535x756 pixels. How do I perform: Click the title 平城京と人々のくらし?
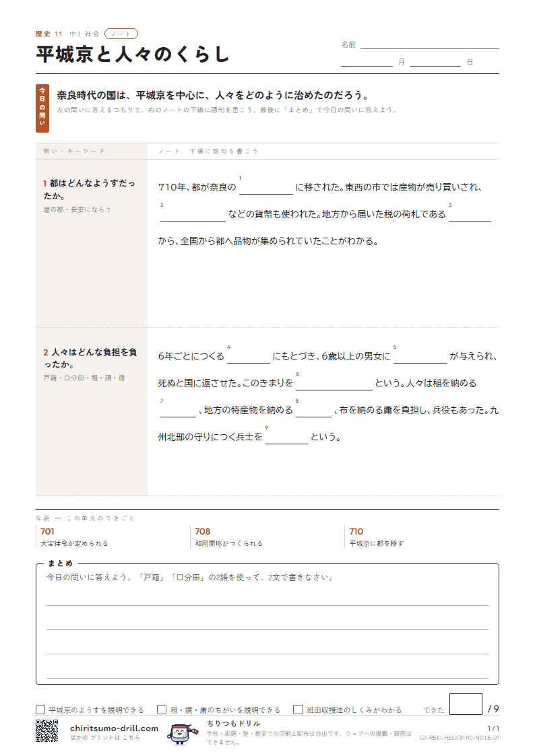tap(133, 54)
